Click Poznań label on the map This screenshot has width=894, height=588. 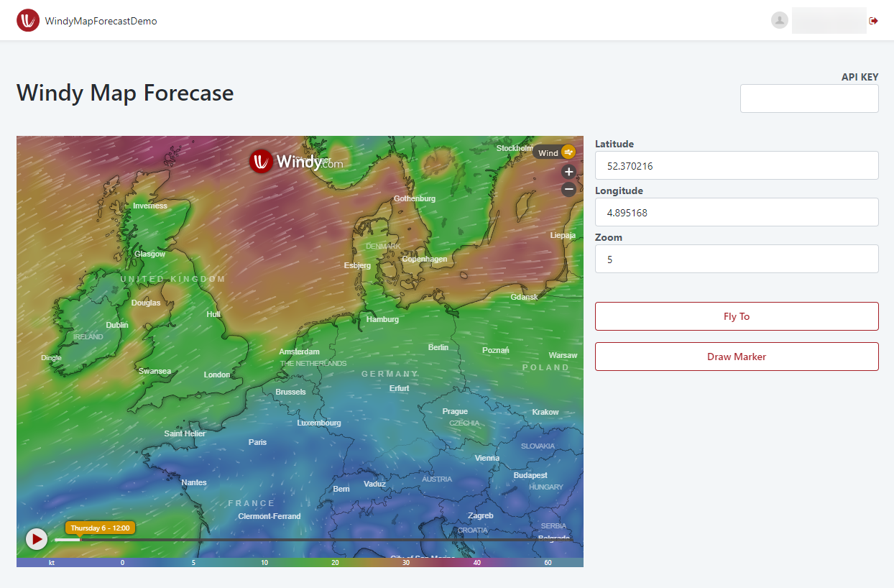pos(496,350)
